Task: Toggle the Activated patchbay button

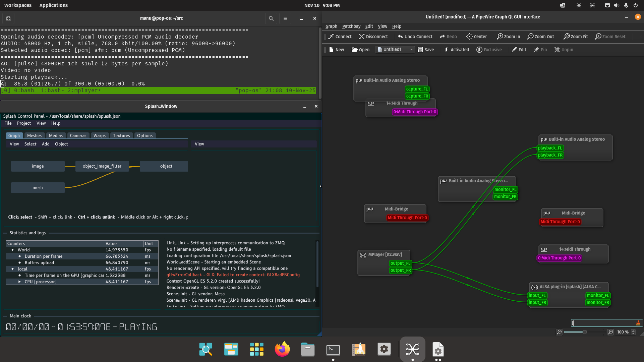Action: tap(456, 50)
